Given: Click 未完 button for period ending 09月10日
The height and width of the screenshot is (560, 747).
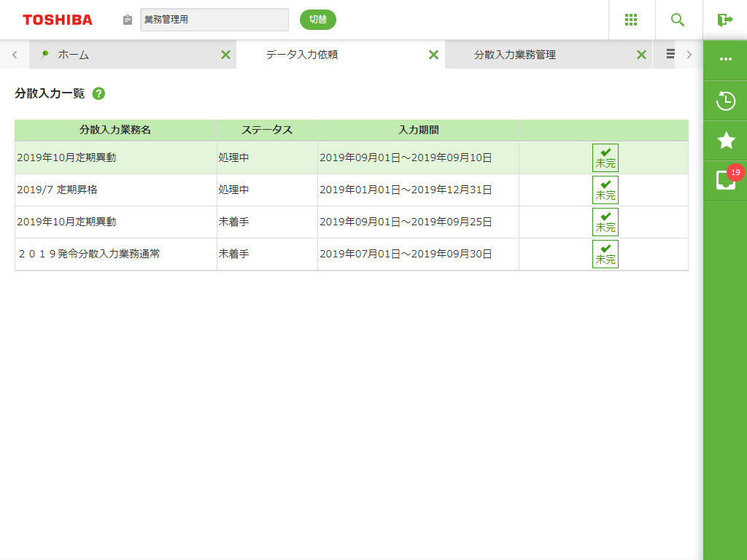Looking at the screenshot, I should (x=605, y=157).
